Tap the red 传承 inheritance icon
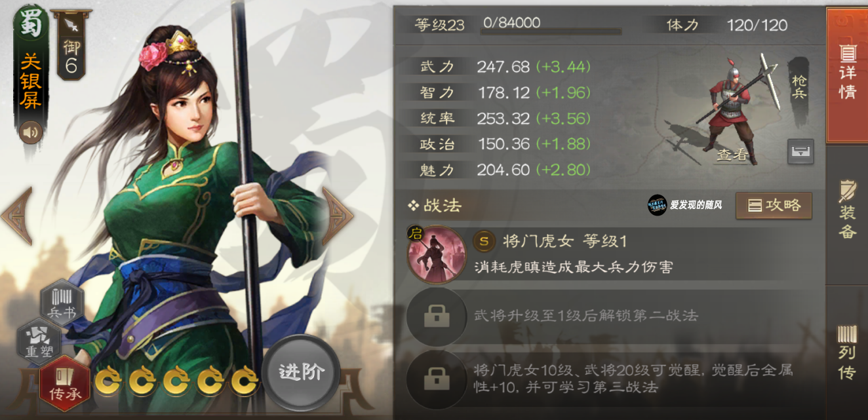The image size is (868, 420). click(64, 383)
